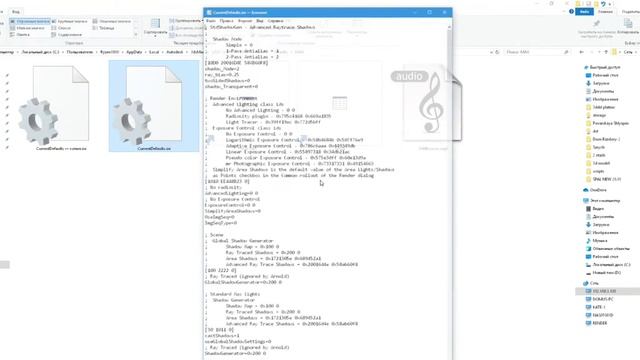
Task: Choose Content layout option
Action: [x=66, y=35]
